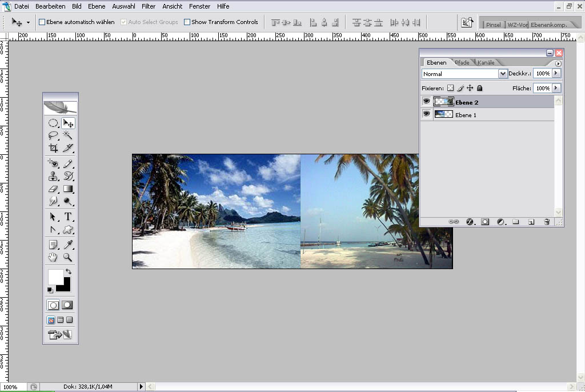Image resolution: width=585 pixels, height=392 pixels.
Task: Open the Ebenen panel flyout menu
Action: coord(558,63)
